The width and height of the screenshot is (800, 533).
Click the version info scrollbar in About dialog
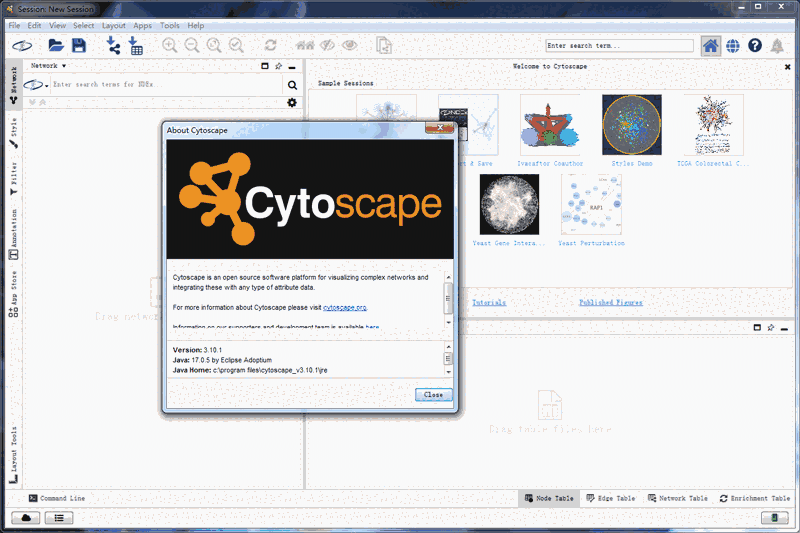[x=448, y=359]
